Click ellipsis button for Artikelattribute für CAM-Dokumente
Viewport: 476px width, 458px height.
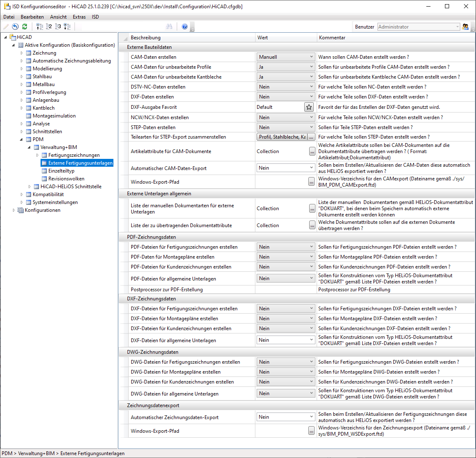coord(312,151)
